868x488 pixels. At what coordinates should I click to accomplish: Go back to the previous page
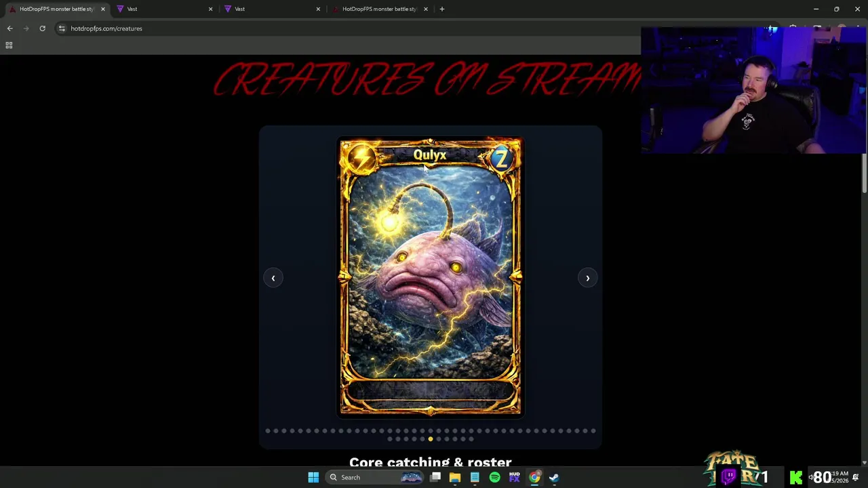(9, 28)
